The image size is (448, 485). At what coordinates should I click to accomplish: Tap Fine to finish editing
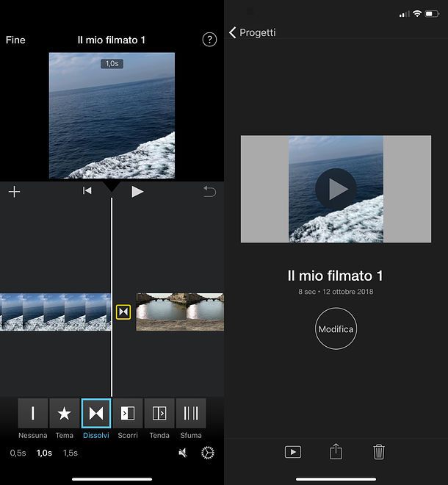(15, 40)
